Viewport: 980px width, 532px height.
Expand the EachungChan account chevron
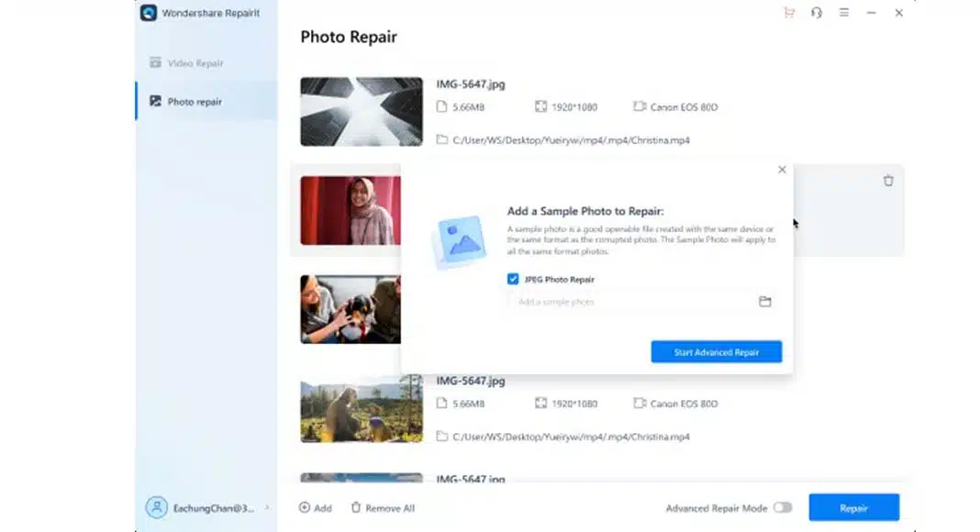click(x=267, y=506)
